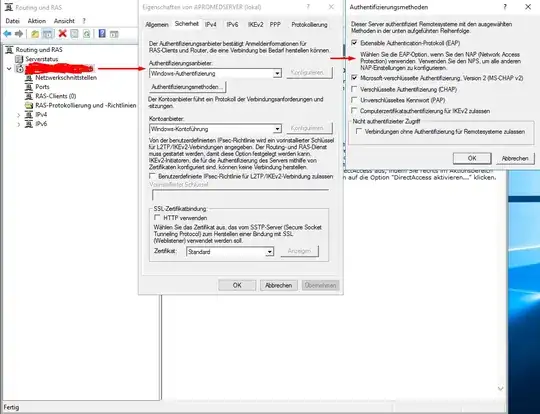This screenshot has width=540, height=414.
Task: Click the RAS-Protokollierung folder icon
Action: pyautogui.click(x=29, y=105)
